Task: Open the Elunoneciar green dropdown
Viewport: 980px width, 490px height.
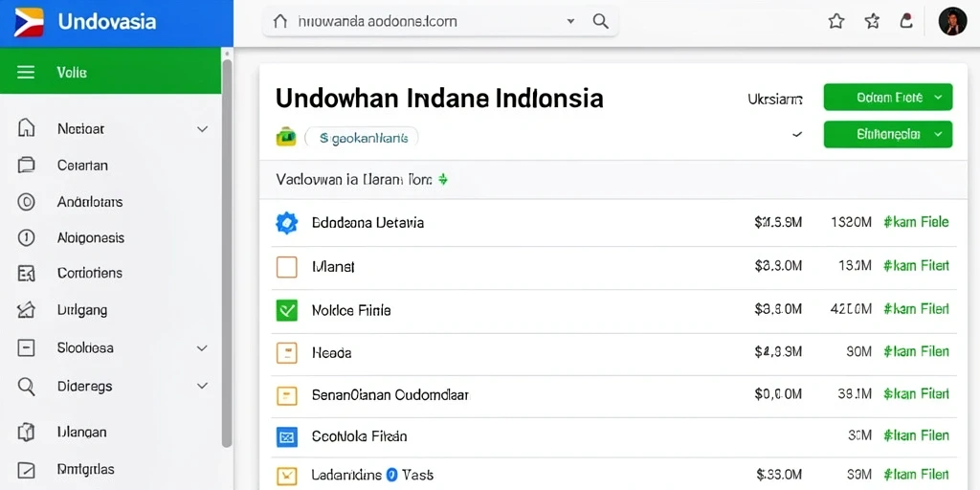Action: (888, 134)
